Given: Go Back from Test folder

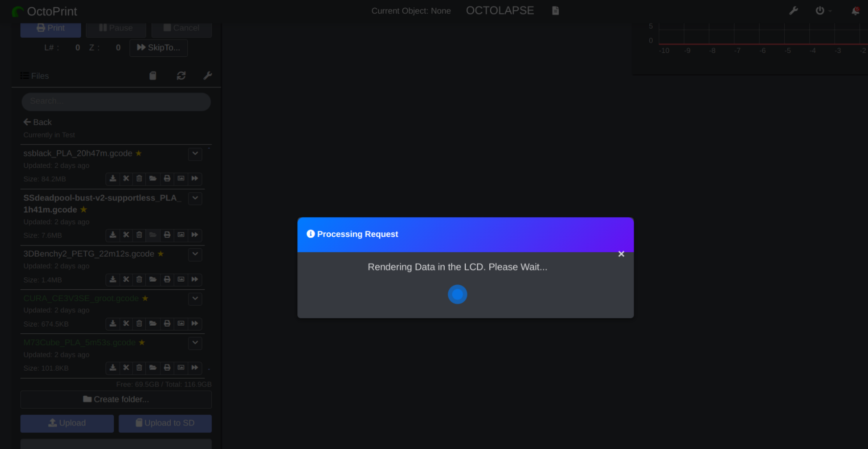Looking at the screenshot, I should 38,122.
